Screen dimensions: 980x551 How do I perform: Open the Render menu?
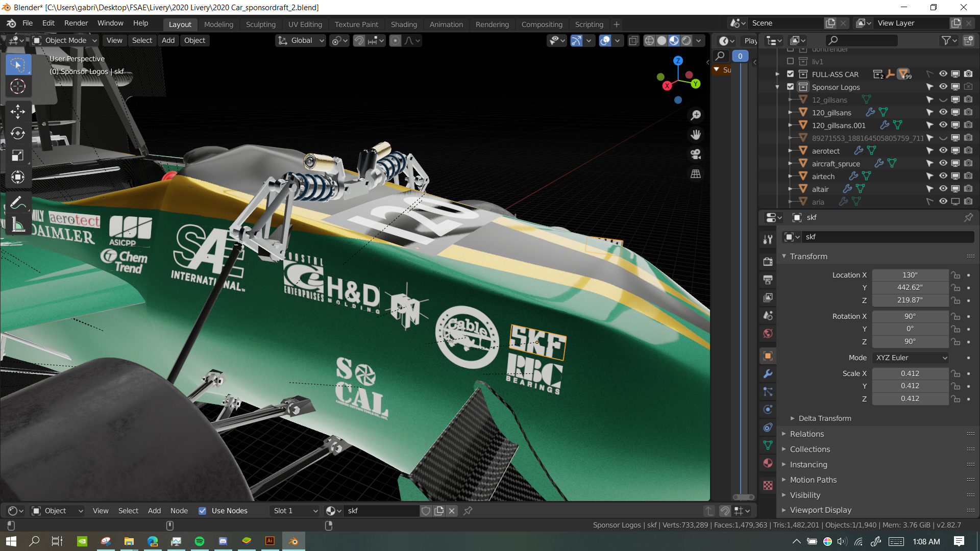76,23
